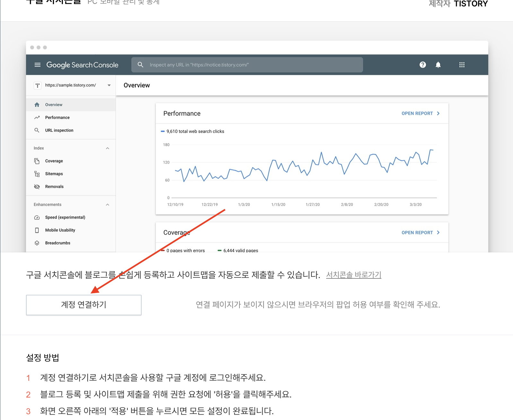513x420 pixels.
Task: Click the 9,610 total web search clicks legend
Action: tap(193, 131)
